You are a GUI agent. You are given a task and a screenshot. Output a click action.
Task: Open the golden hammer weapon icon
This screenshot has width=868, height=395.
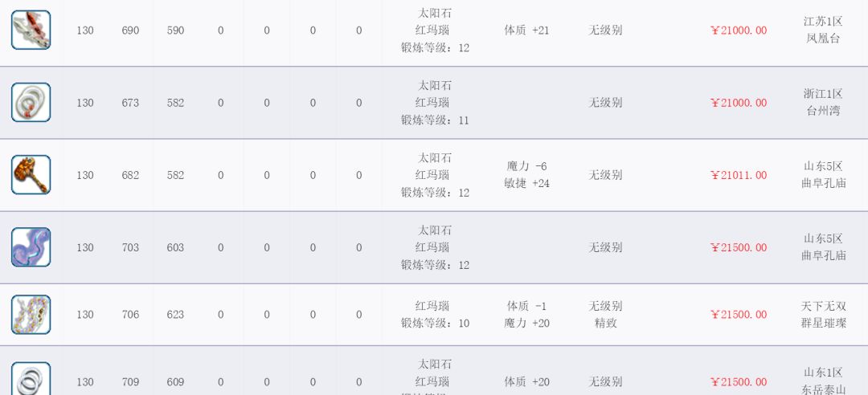(31, 175)
